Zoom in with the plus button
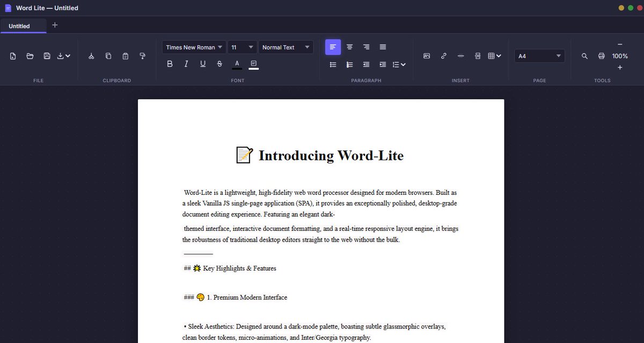 click(620, 67)
